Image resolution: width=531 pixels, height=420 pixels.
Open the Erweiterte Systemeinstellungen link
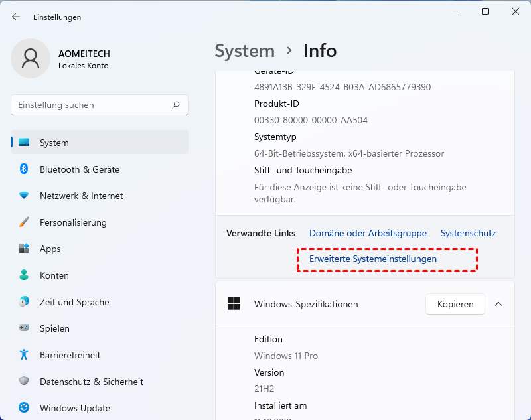click(373, 259)
